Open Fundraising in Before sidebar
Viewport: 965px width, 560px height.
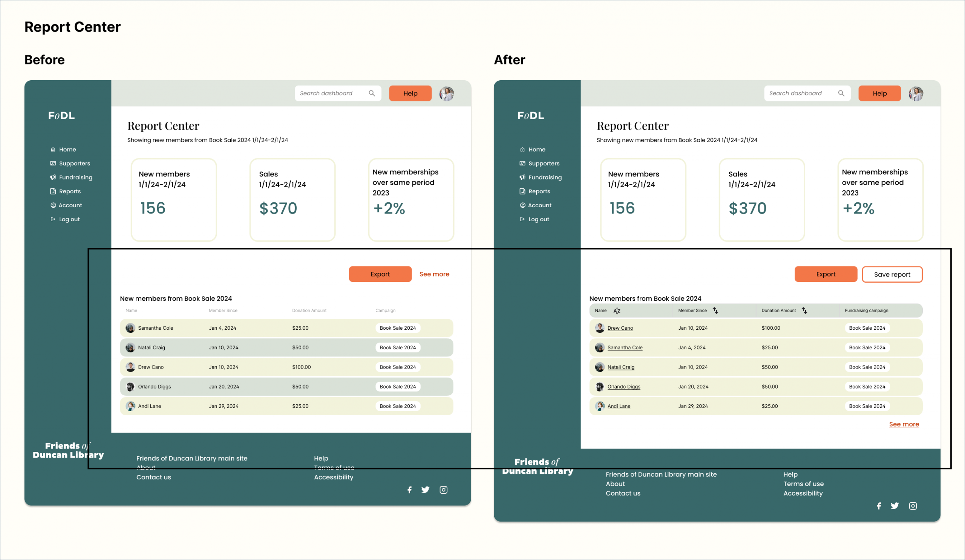click(75, 177)
